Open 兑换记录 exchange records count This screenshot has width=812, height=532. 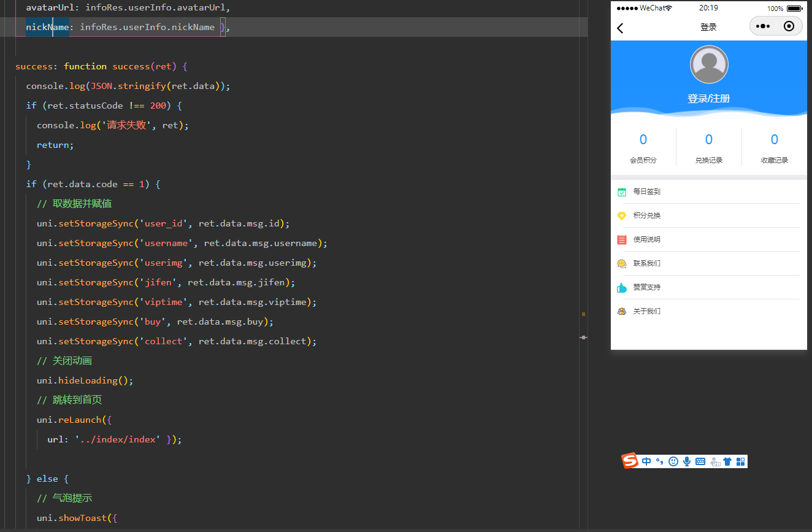point(709,147)
